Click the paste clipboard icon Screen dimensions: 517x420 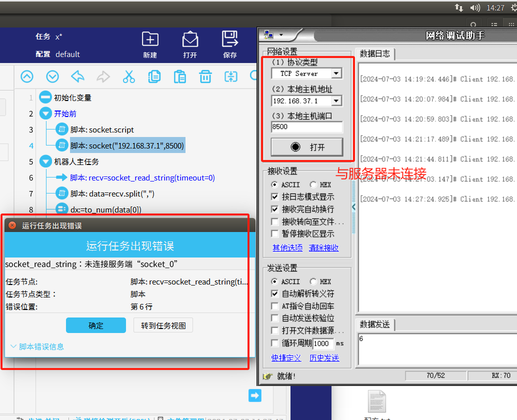coord(179,76)
